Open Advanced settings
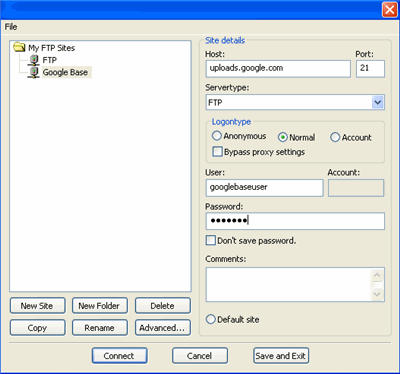The image size is (400, 374). click(163, 328)
